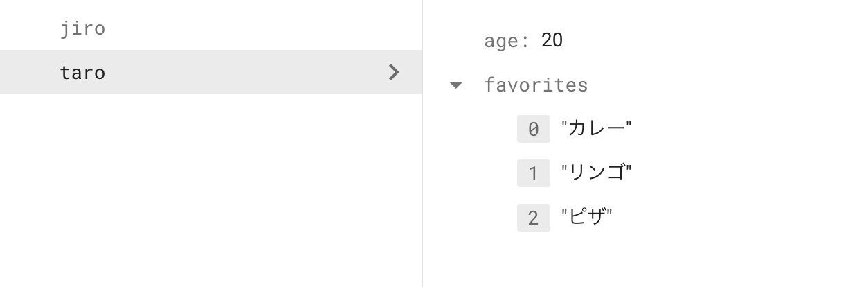The image size is (868, 287).
Task: Click the index 0 badge
Action: coord(533,129)
